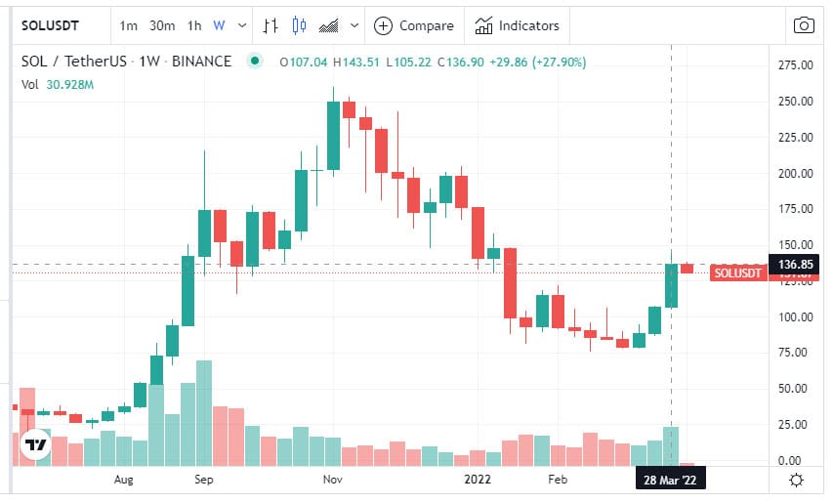
Task: Open chart settings gear icon
Action: coord(797,480)
